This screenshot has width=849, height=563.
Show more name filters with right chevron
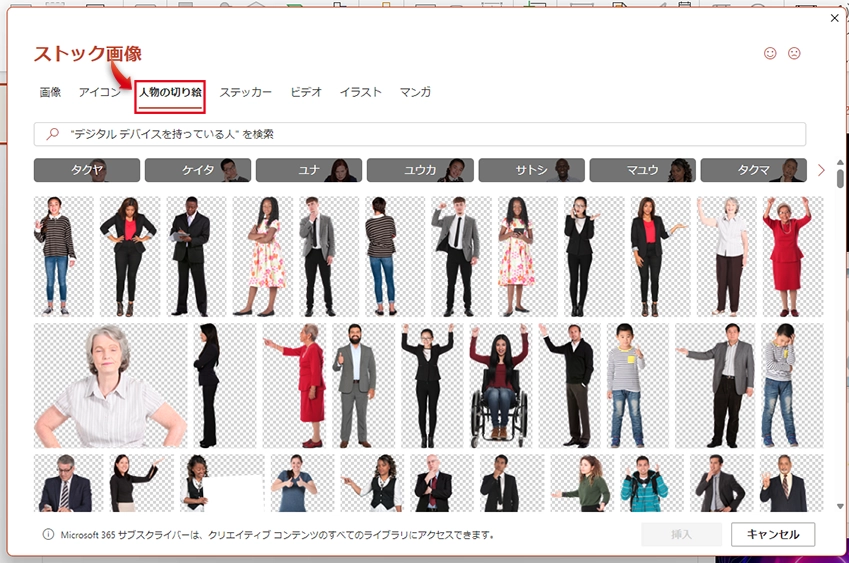pos(821,170)
